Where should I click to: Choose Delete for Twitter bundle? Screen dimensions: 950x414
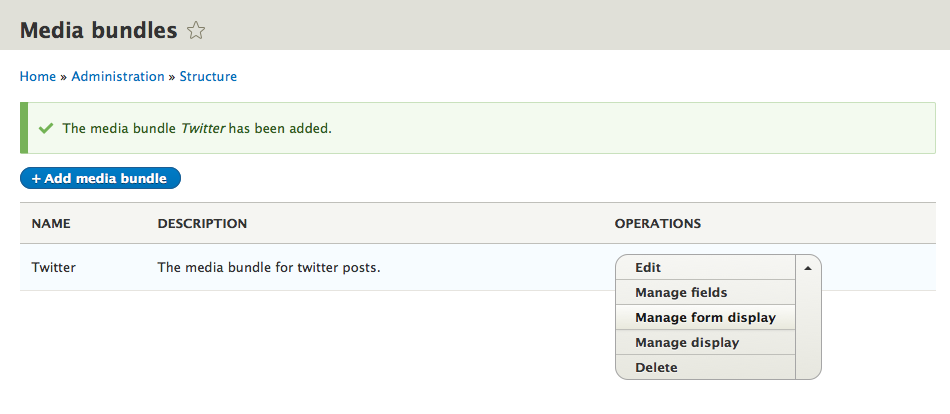[x=706, y=367]
